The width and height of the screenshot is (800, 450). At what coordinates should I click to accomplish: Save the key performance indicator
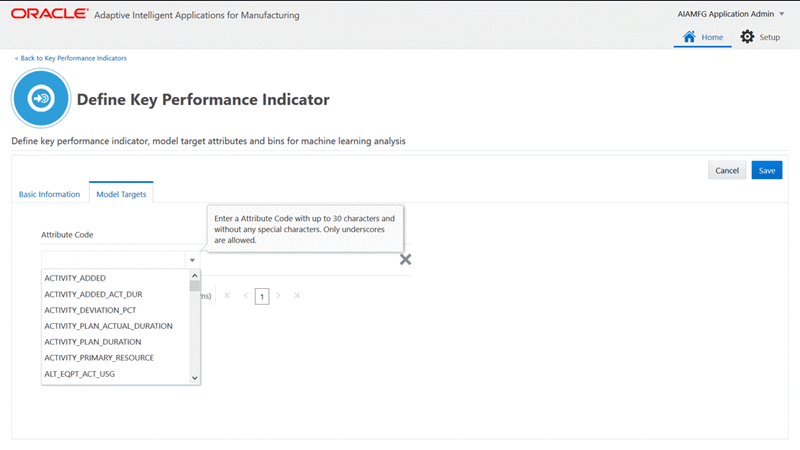tap(767, 170)
